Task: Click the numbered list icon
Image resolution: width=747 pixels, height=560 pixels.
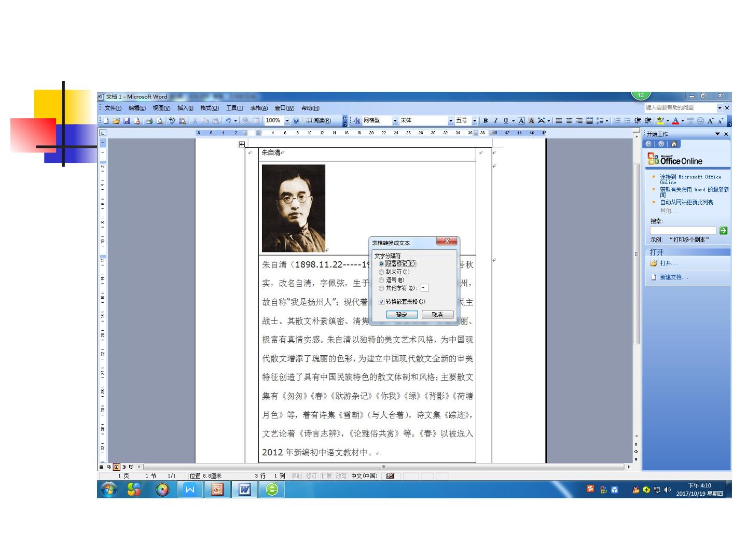Action: coord(617,121)
